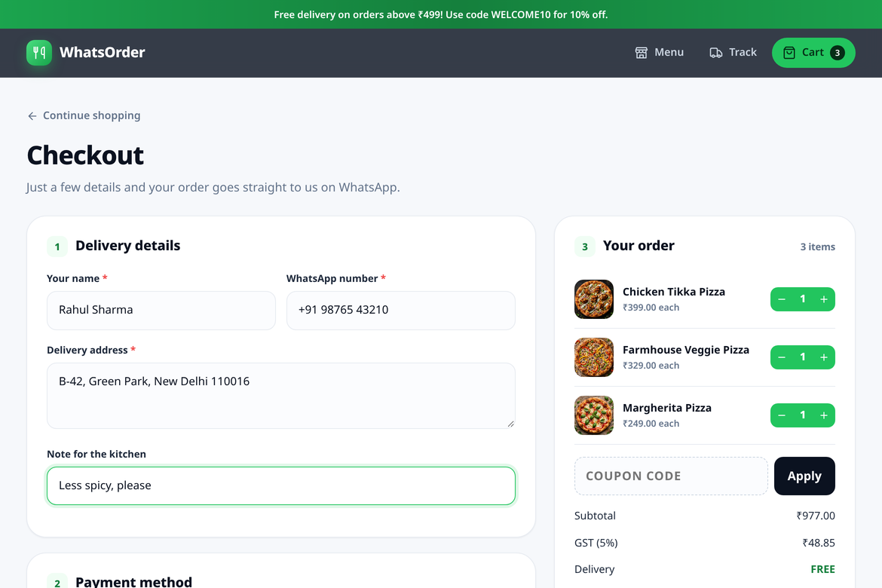The height and width of the screenshot is (588, 882).
Task: Click the '3 items' count label
Action: pyautogui.click(x=817, y=247)
